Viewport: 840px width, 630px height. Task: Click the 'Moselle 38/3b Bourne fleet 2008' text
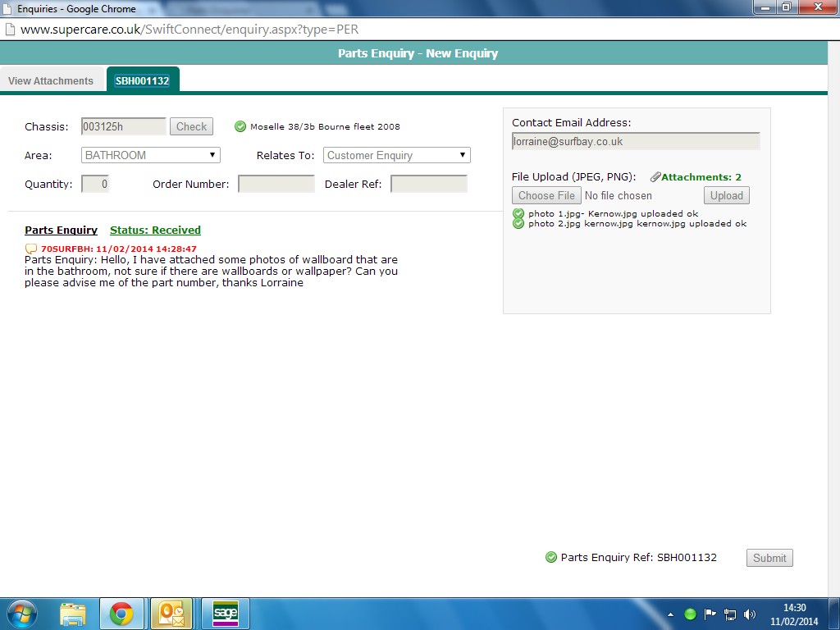coord(325,127)
